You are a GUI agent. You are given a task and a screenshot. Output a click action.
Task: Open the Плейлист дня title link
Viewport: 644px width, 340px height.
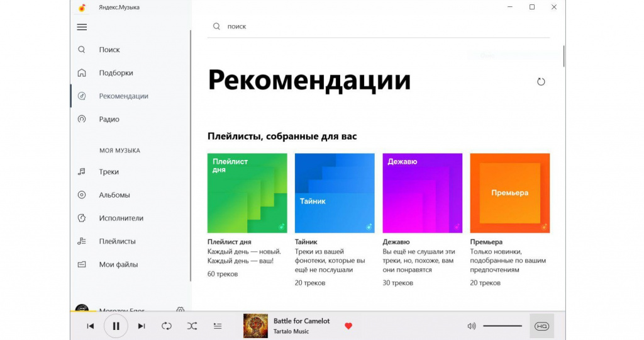pos(230,242)
